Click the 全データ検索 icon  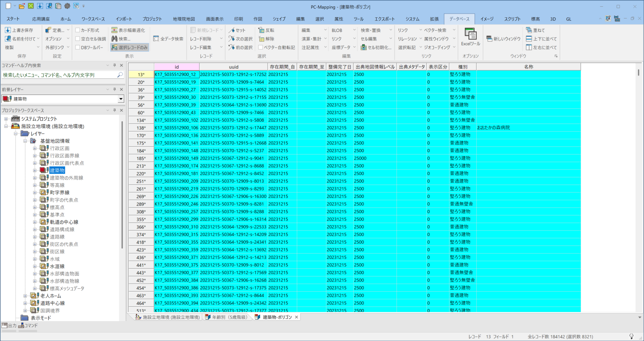pyautogui.click(x=156, y=39)
